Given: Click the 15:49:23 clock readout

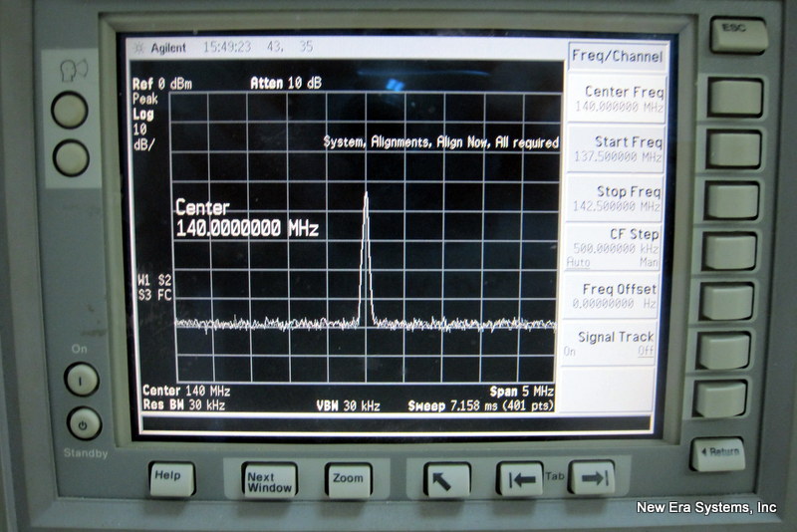Looking at the screenshot, I should click(x=227, y=47).
